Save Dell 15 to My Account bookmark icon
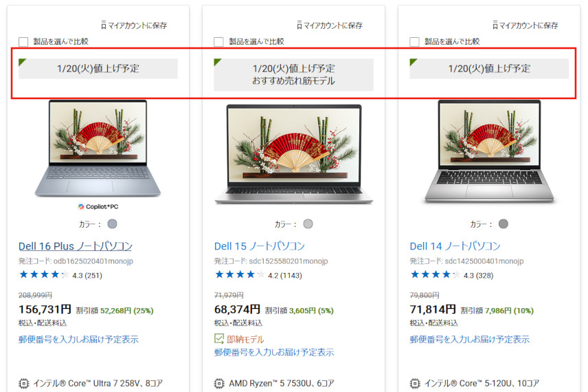Screen dimensions: 588x392 (x=299, y=25)
